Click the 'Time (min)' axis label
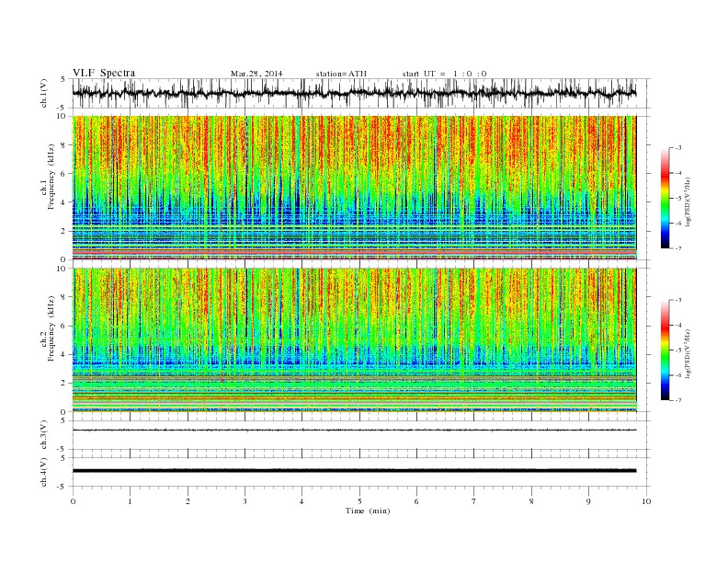This screenshot has height=563, width=728. click(368, 511)
